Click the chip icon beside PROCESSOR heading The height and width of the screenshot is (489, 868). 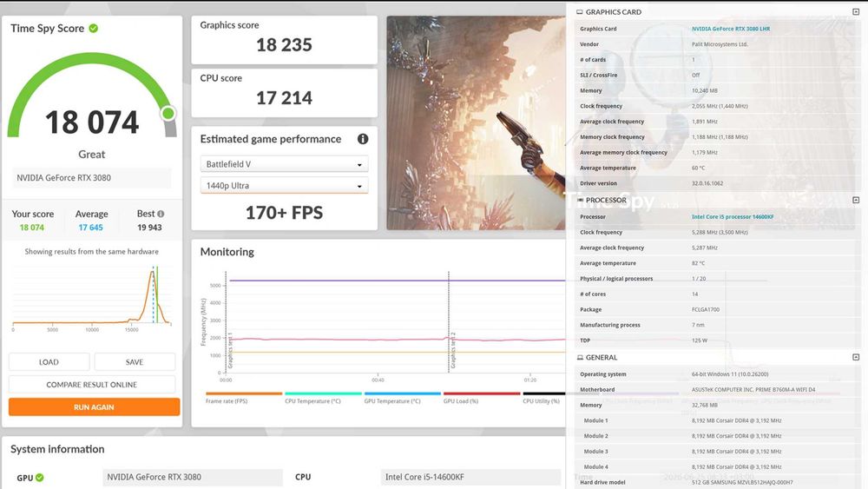(580, 200)
